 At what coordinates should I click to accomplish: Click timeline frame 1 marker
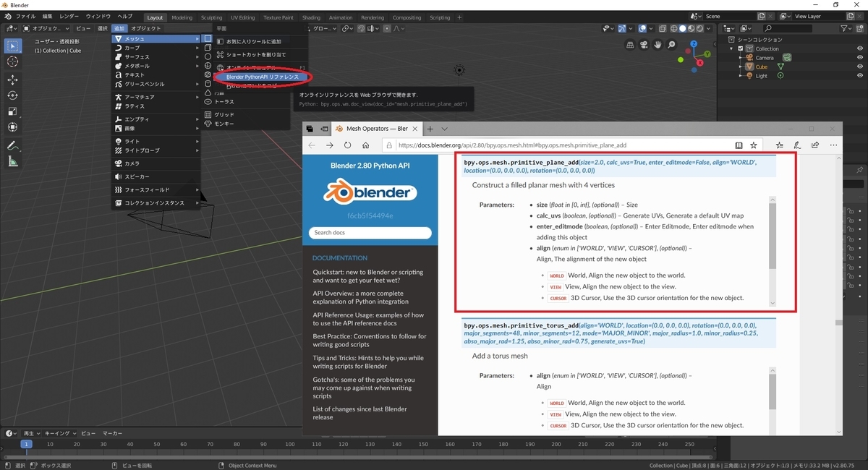tap(26, 444)
